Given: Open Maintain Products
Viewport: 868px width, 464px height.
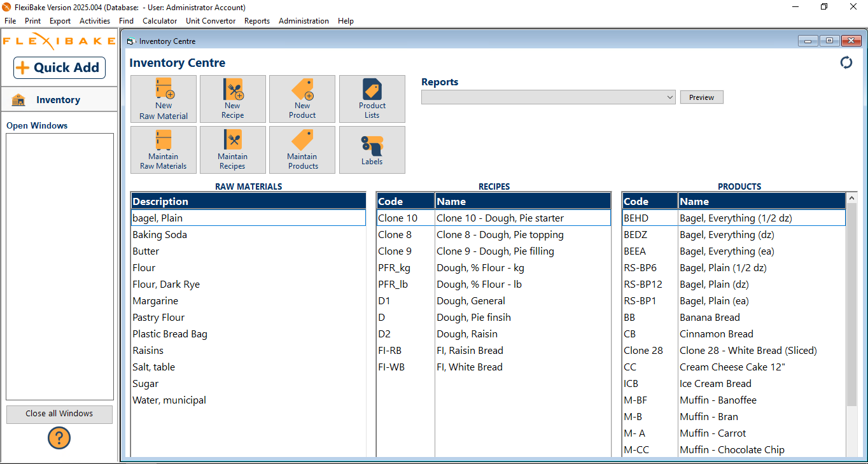Looking at the screenshot, I should coord(302,150).
